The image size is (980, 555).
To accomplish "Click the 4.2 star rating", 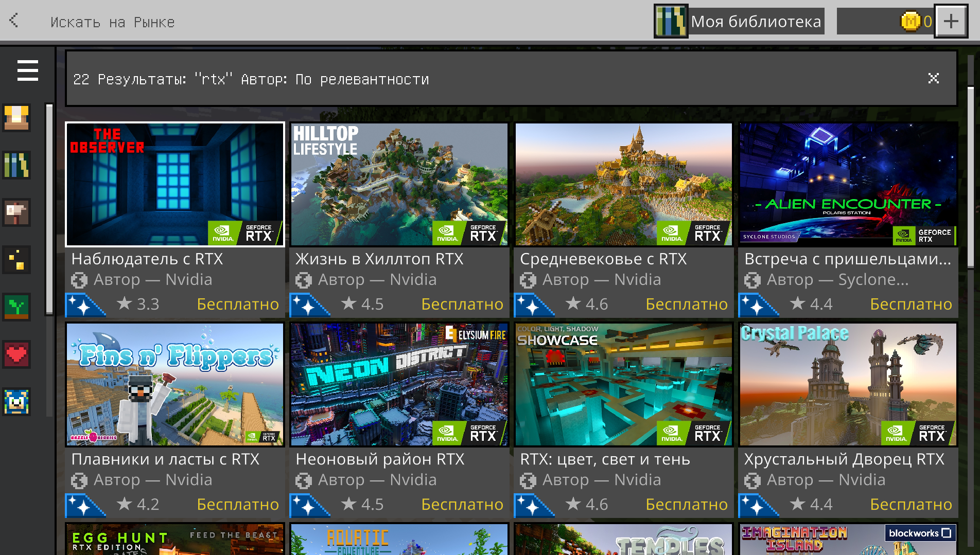I will pyautogui.click(x=138, y=504).
